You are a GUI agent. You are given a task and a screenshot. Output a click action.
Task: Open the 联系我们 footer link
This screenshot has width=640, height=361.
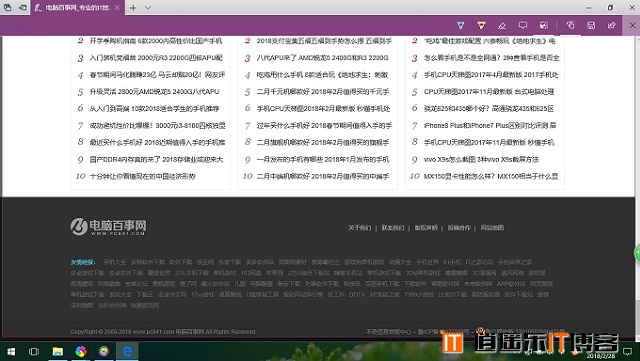click(393, 228)
